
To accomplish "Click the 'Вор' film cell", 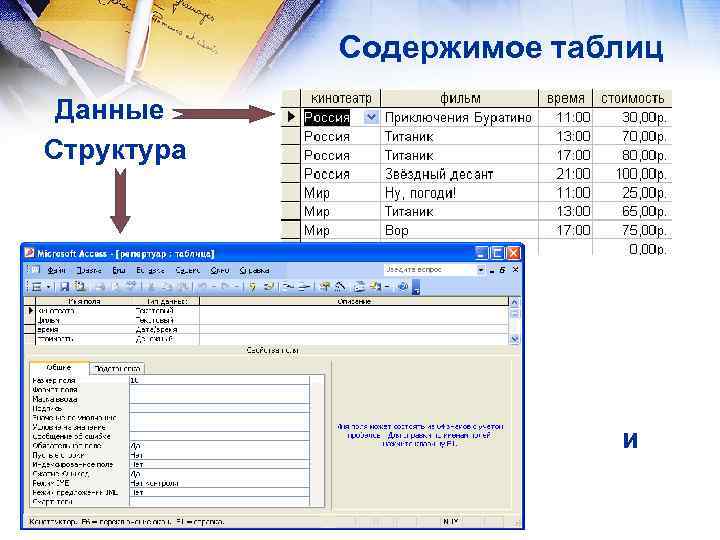I will pyautogui.click(x=459, y=230).
